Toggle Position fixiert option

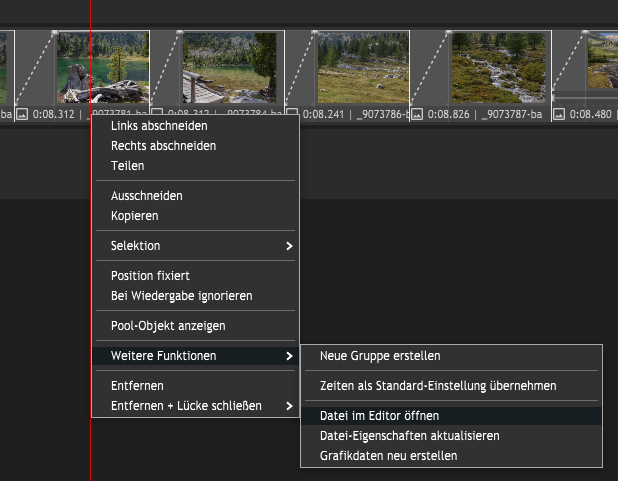tap(195, 276)
